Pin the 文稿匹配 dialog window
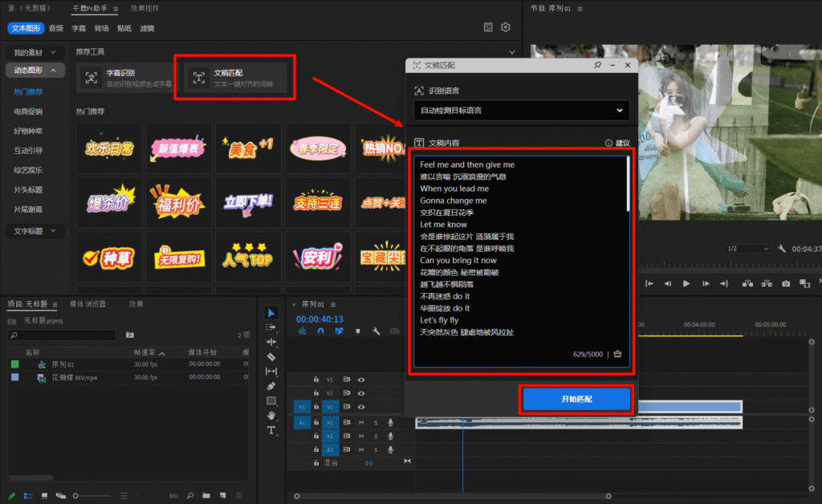 597,65
